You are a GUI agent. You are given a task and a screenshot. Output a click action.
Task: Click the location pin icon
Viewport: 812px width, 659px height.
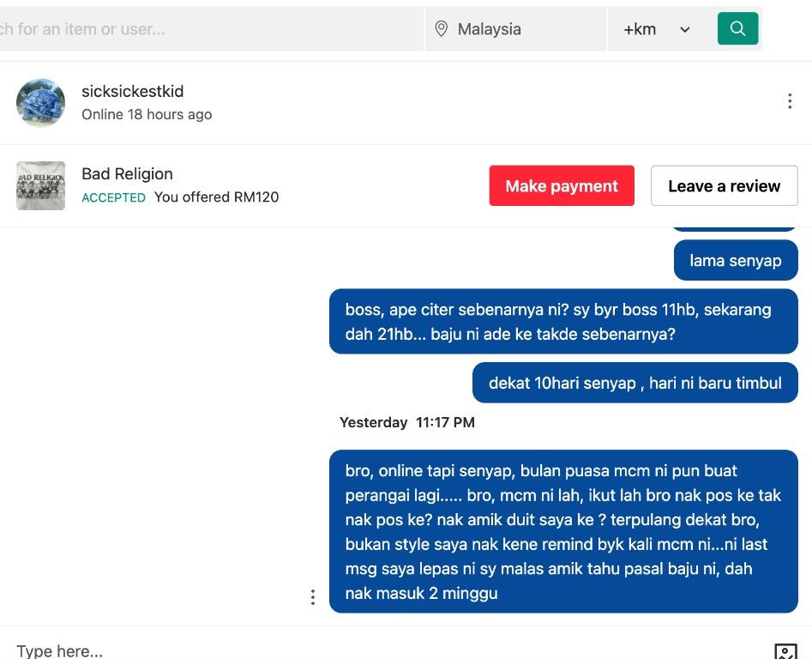pyautogui.click(x=442, y=29)
